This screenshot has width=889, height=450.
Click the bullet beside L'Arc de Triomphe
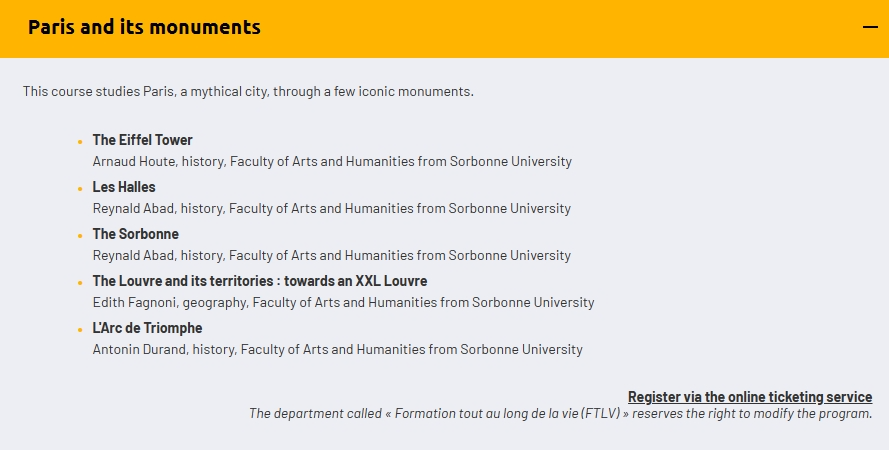(80, 330)
